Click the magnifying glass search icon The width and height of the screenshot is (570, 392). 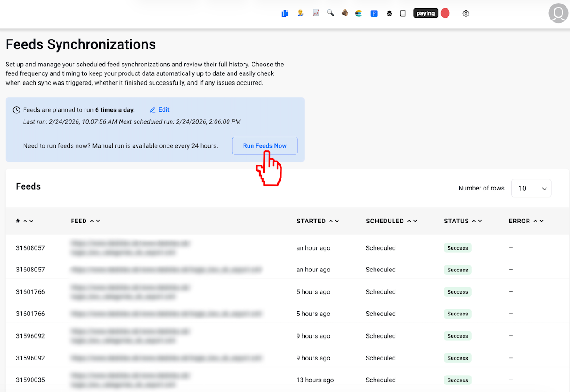coord(330,13)
